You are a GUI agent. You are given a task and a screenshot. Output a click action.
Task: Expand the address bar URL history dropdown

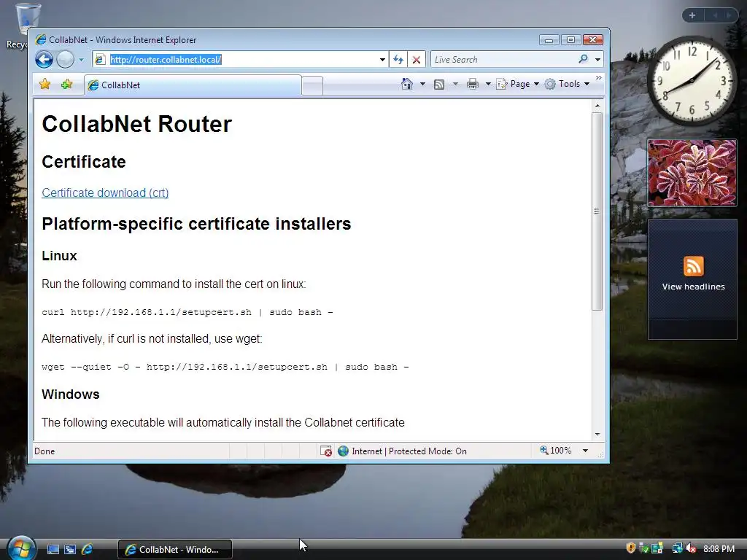pos(382,60)
